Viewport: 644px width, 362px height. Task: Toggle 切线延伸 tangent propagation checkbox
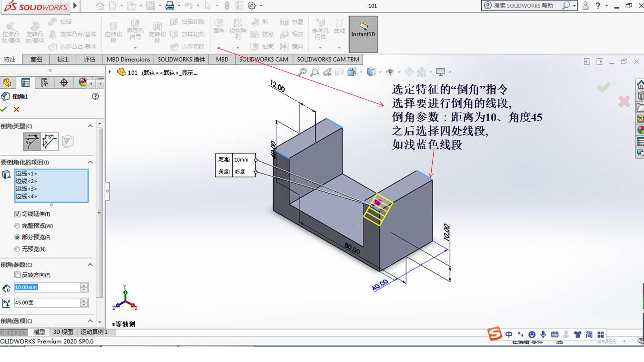click(x=17, y=214)
